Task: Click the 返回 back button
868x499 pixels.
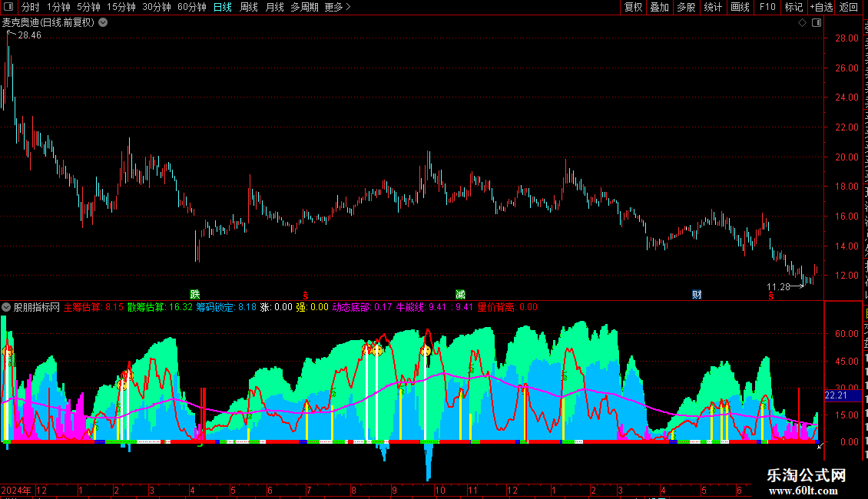Action: pos(849,7)
